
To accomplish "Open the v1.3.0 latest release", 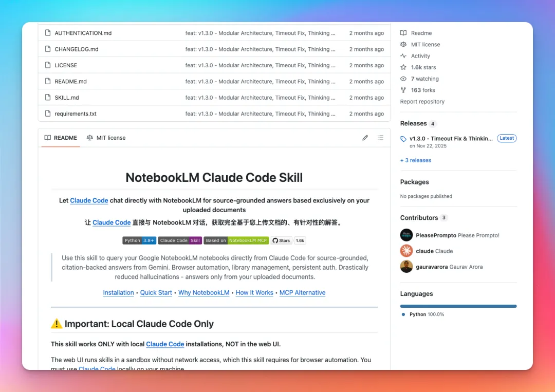I will pyautogui.click(x=451, y=139).
